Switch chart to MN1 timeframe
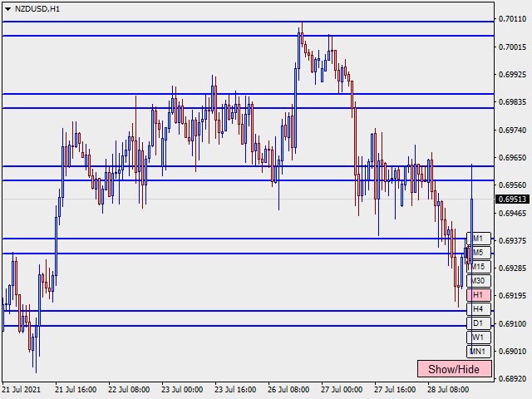This screenshot has height=399, width=532. point(479,351)
